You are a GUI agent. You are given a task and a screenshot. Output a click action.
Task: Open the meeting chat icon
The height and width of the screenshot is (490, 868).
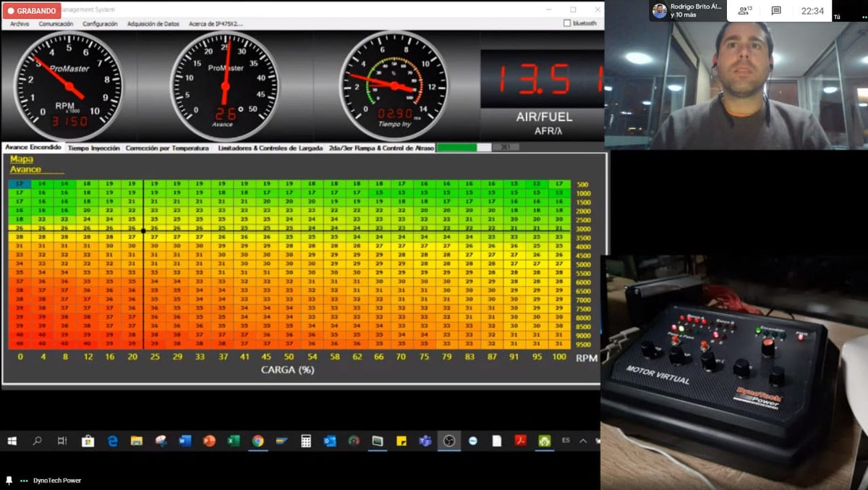pos(776,11)
